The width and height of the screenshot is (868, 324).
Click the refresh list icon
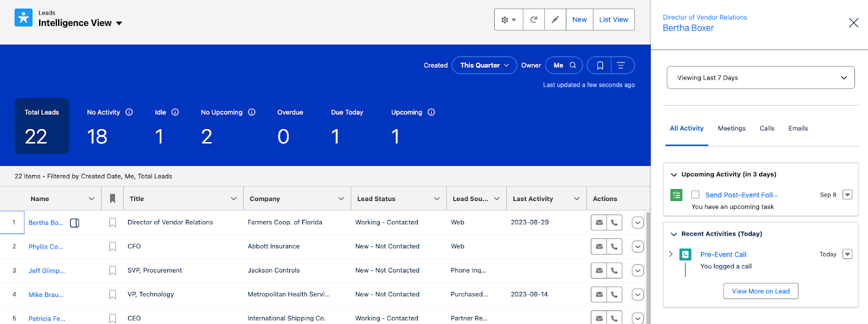click(x=534, y=20)
